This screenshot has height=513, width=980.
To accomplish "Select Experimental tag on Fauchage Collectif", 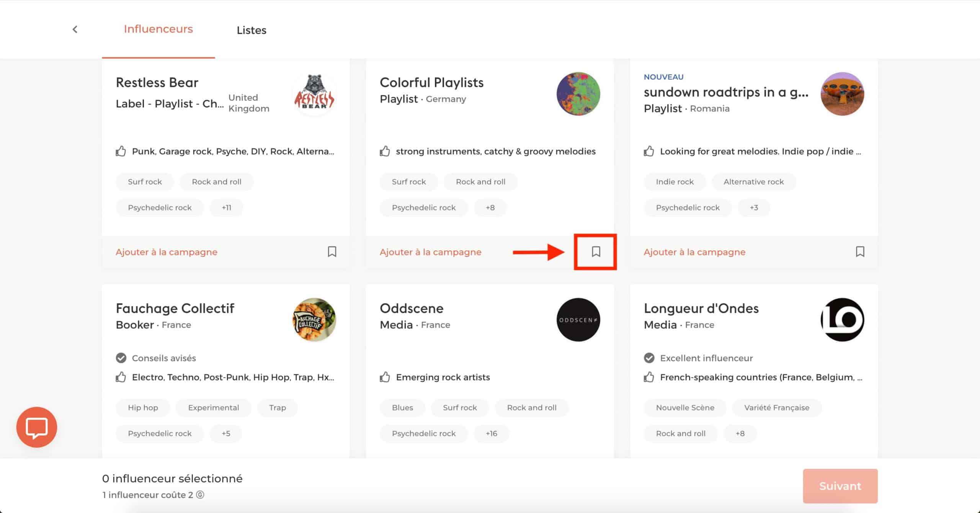I will [214, 408].
